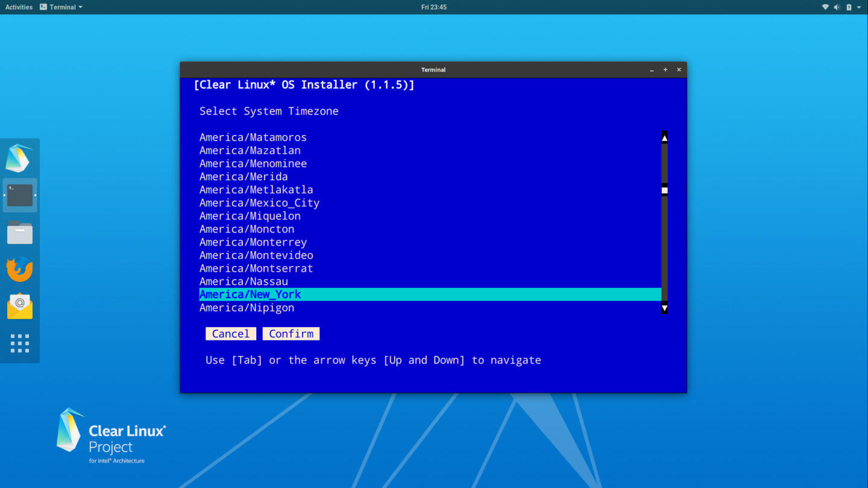Click the Confirm button
Viewport: 868px width, 488px height.
click(291, 334)
